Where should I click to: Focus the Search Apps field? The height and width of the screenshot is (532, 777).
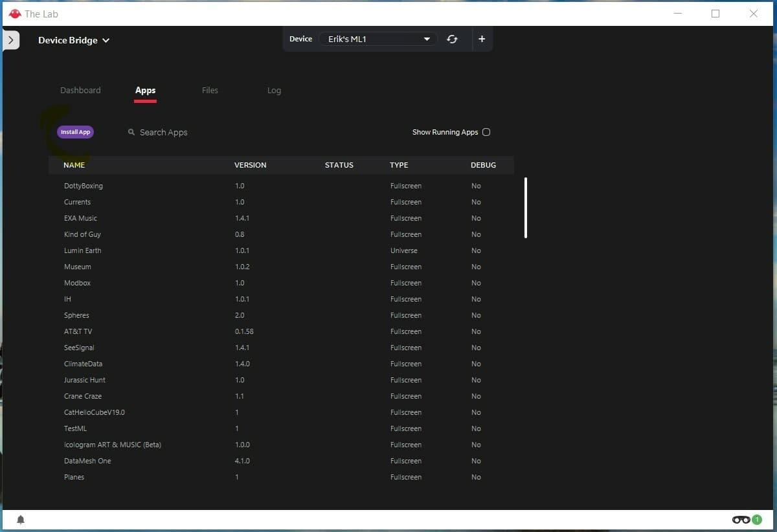click(164, 132)
